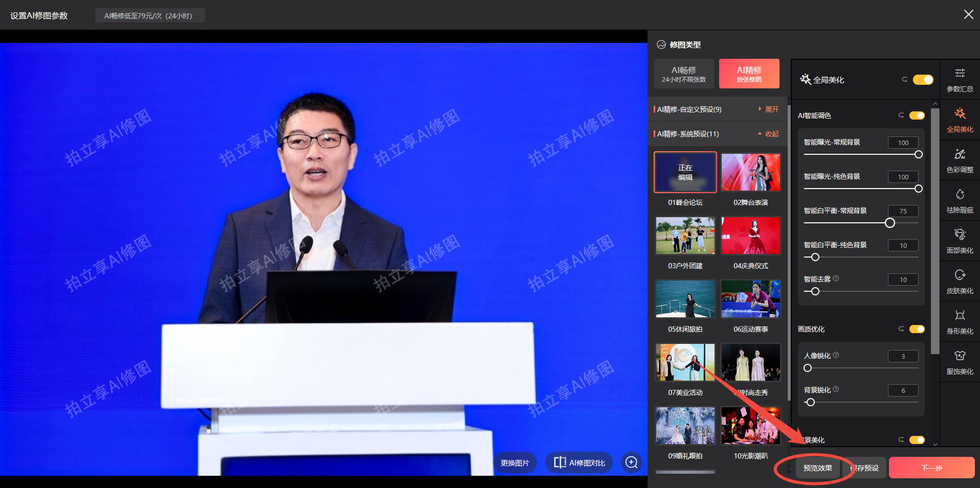Expand the AI精修-自定义预设 list
This screenshot has height=488, width=980.
768,109
